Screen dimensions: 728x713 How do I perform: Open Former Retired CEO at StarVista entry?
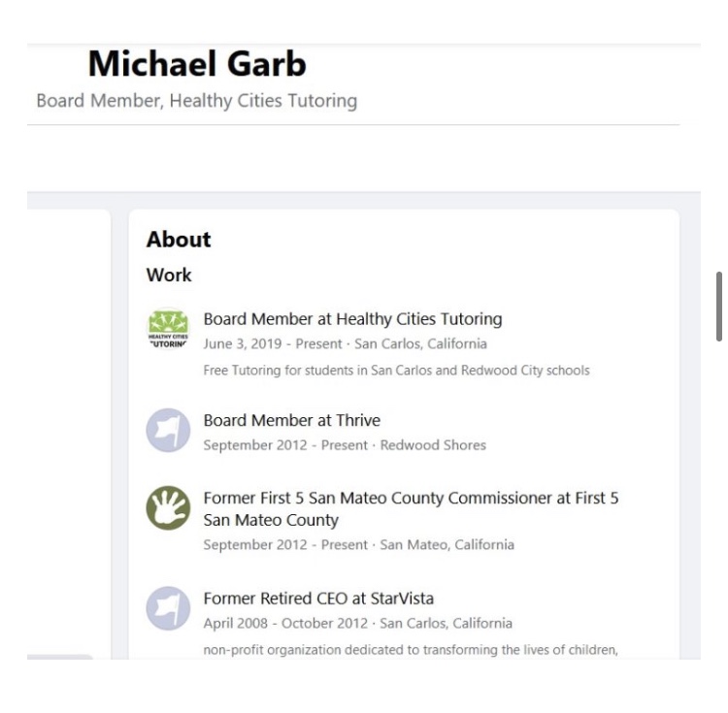coord(318,599)
